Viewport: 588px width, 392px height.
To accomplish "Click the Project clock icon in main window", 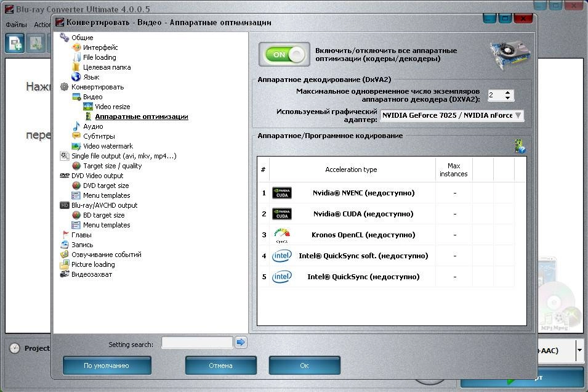I will [15, 348].
